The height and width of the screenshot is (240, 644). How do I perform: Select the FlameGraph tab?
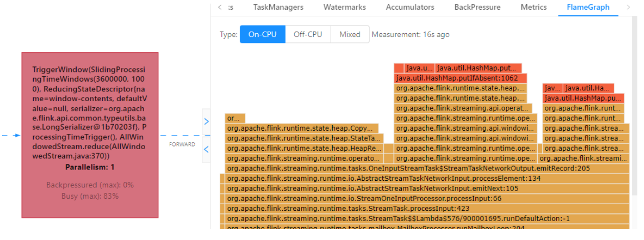pos(588,7)
